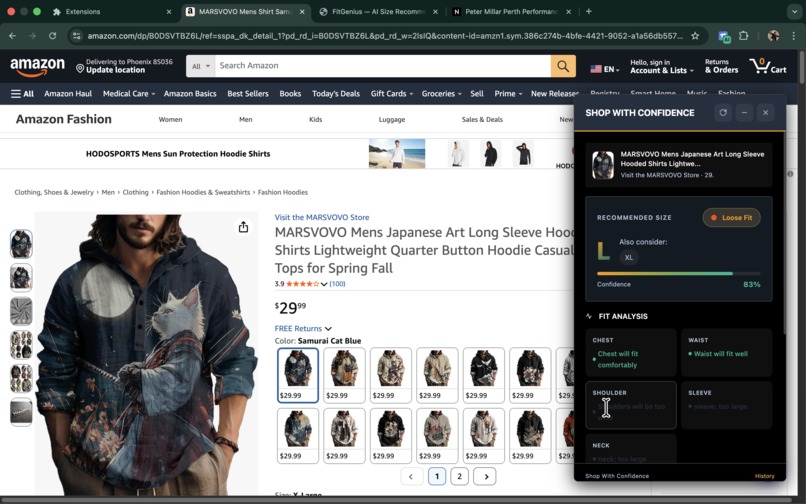
Task: Open a new browser tab
Action: pos(589,11)
